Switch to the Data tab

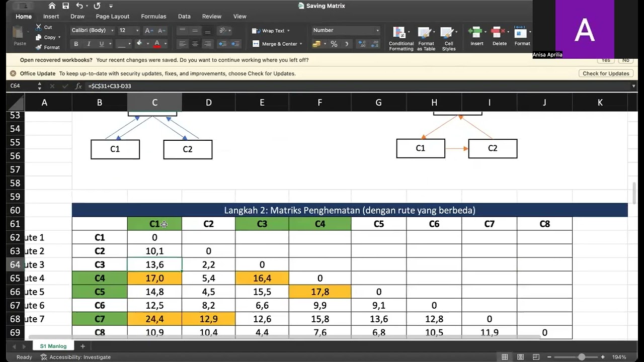coord(184,17)
